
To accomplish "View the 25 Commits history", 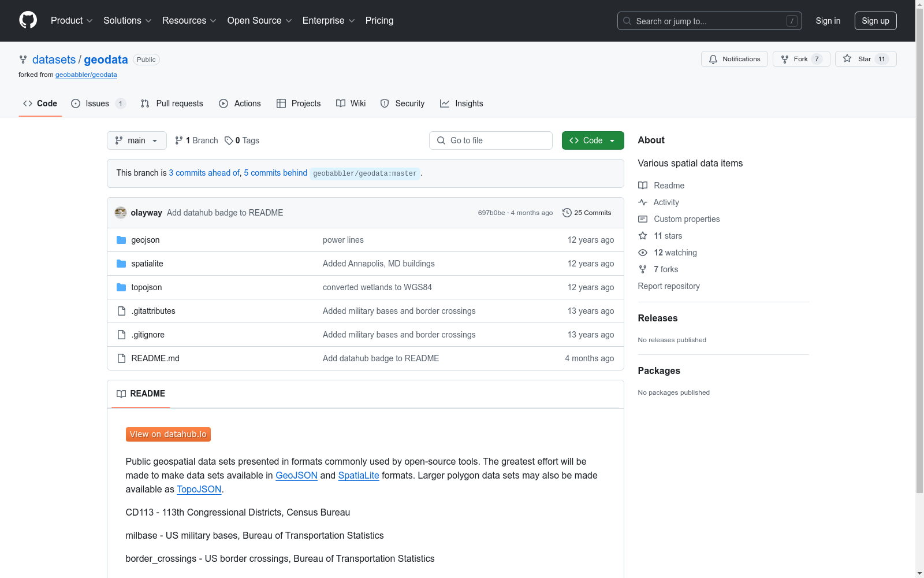I will [587, 213].
